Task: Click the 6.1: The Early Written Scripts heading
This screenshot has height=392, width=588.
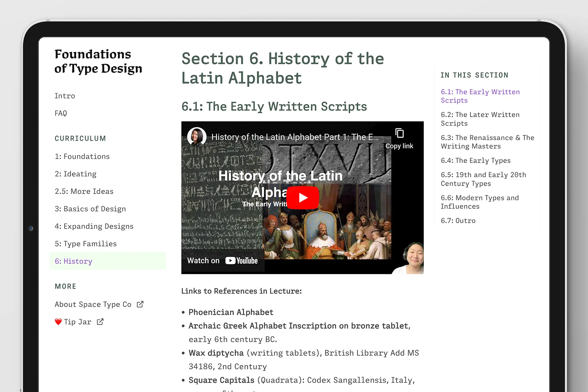Action: pos(274,106)
